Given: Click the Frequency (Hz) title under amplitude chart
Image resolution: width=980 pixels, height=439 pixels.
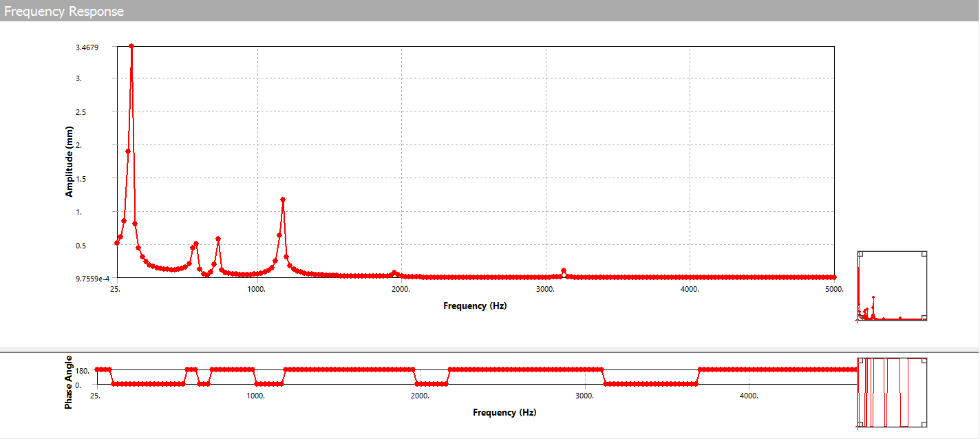Looking at the screenshot, I should click(x=475, y=306).
